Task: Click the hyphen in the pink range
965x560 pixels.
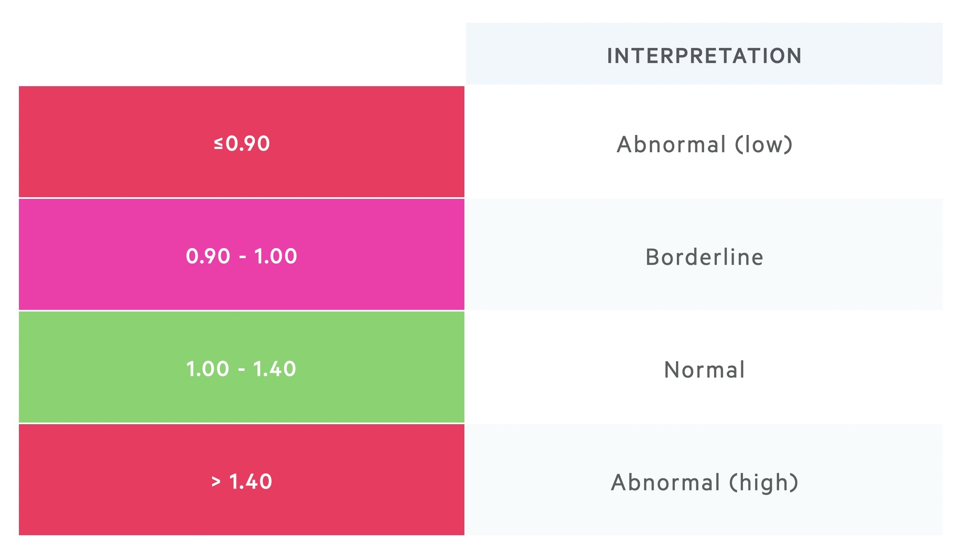Action: (242, 257)
